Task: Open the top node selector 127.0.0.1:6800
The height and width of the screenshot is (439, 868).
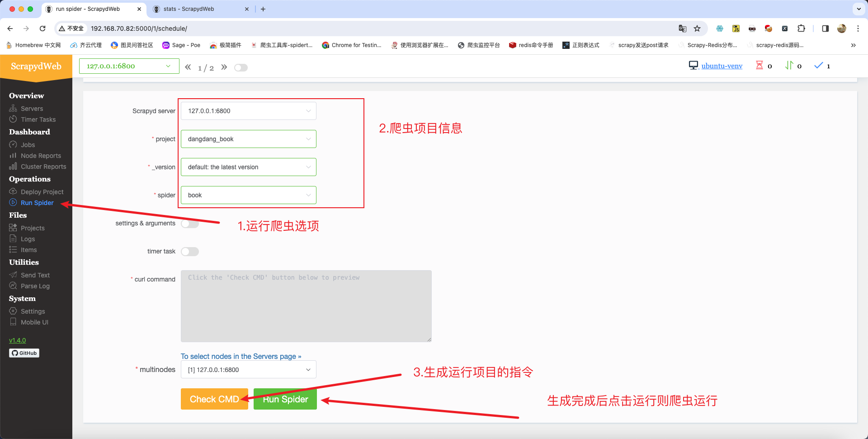Action: click(x=129, y=66)
